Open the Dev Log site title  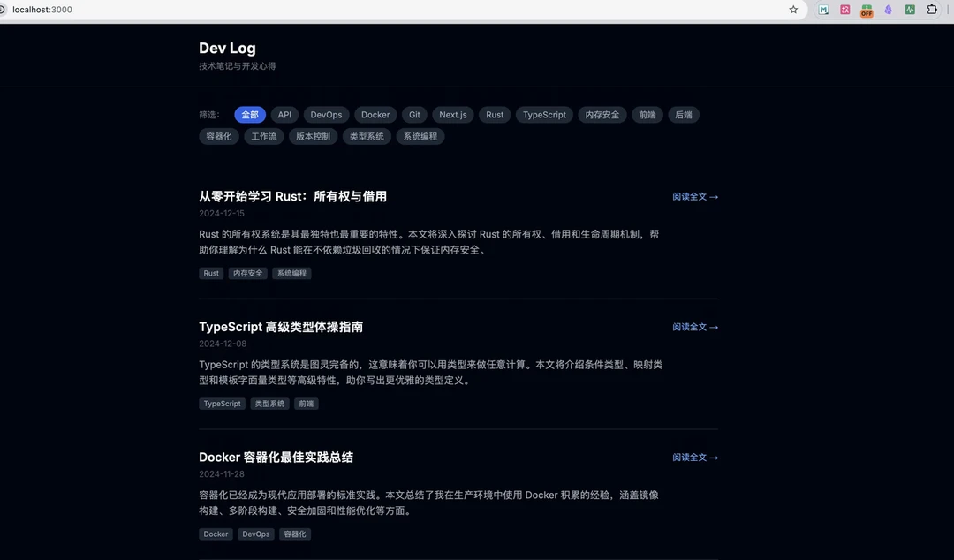pyautogui.click(x=228, y=48)
